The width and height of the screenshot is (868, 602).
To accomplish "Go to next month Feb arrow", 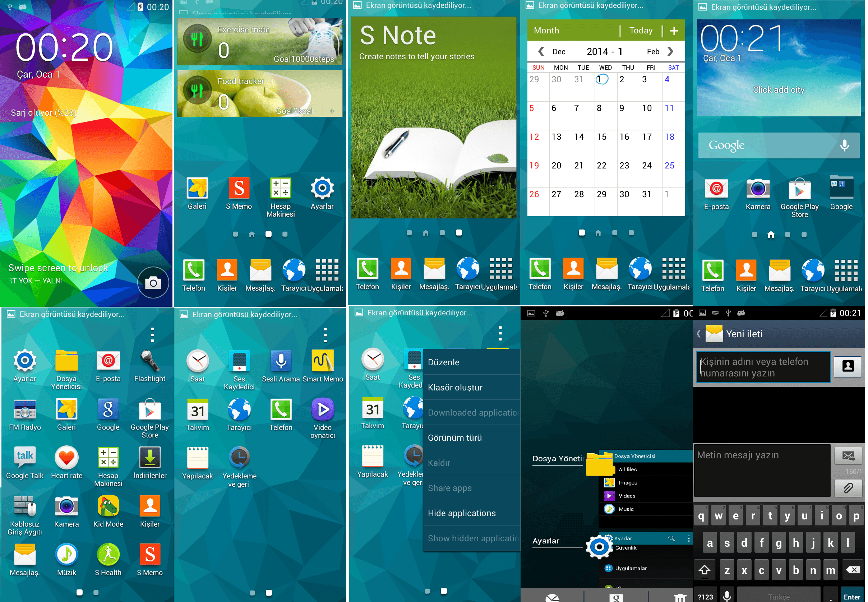I will tap(670, 52).
